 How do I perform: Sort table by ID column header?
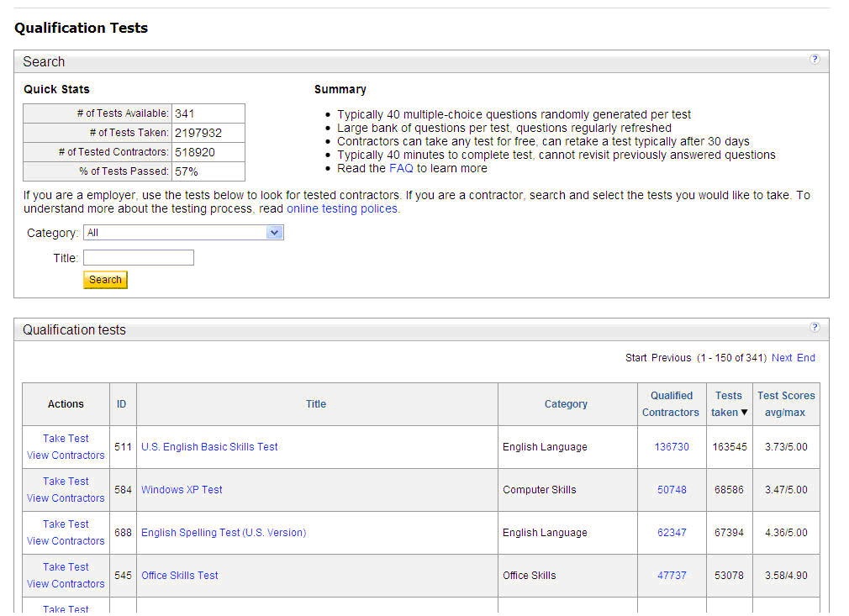pos(121,404)
